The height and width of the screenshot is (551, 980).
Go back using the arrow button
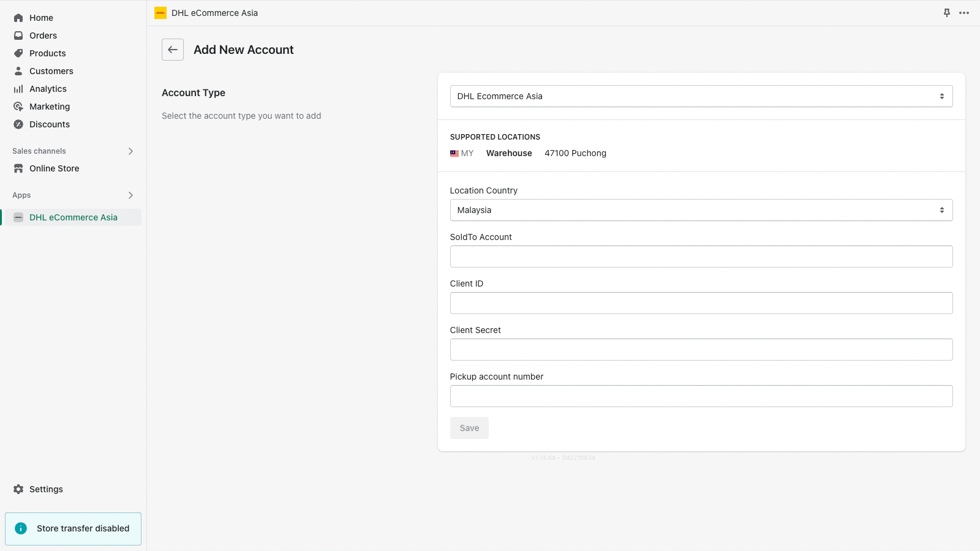pos(173,50)
